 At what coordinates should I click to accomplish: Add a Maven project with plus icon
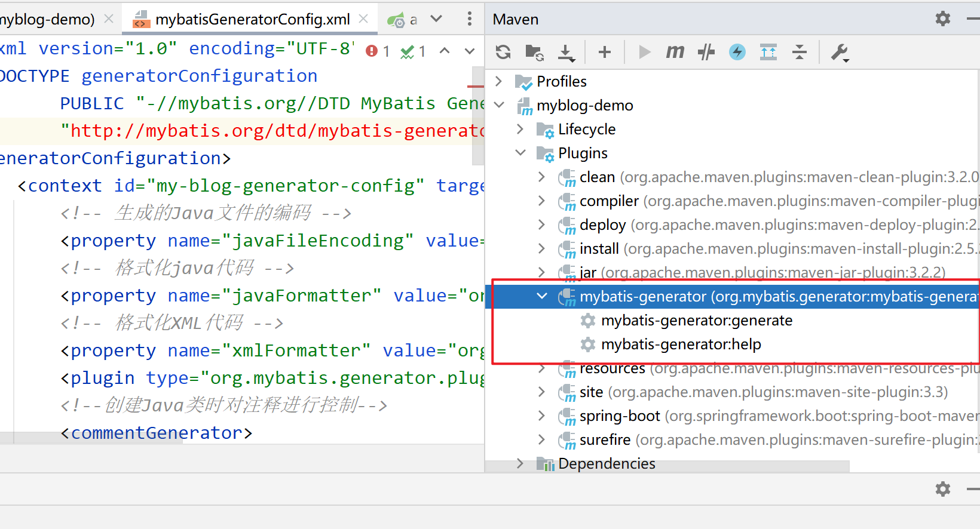point(605,53)
